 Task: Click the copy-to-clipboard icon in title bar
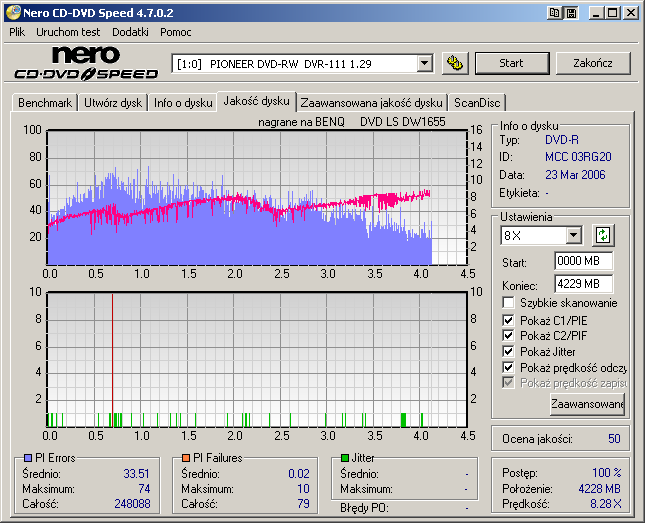[x=555, y=13]
